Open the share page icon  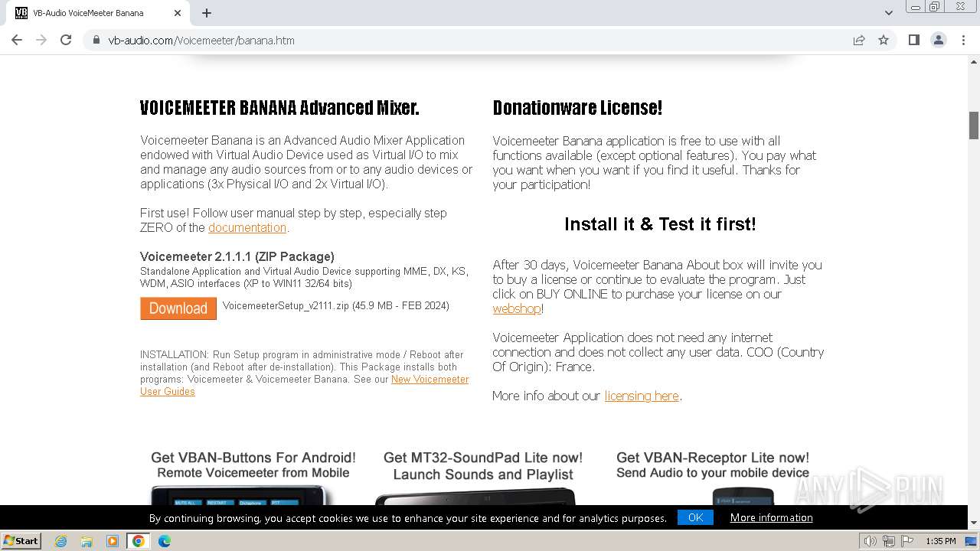coord(859,41)
